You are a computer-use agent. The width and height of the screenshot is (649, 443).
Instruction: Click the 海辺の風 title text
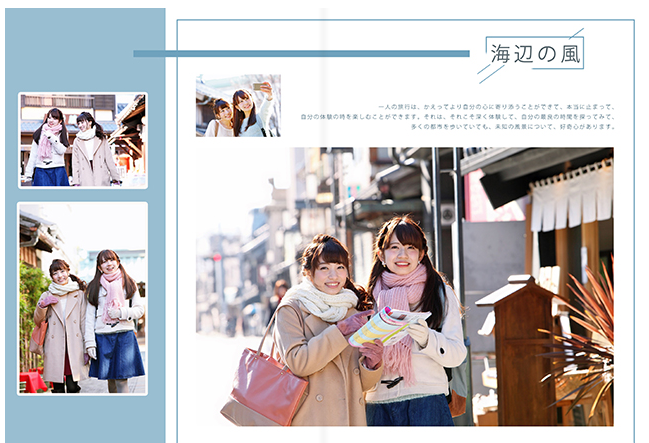534,53
